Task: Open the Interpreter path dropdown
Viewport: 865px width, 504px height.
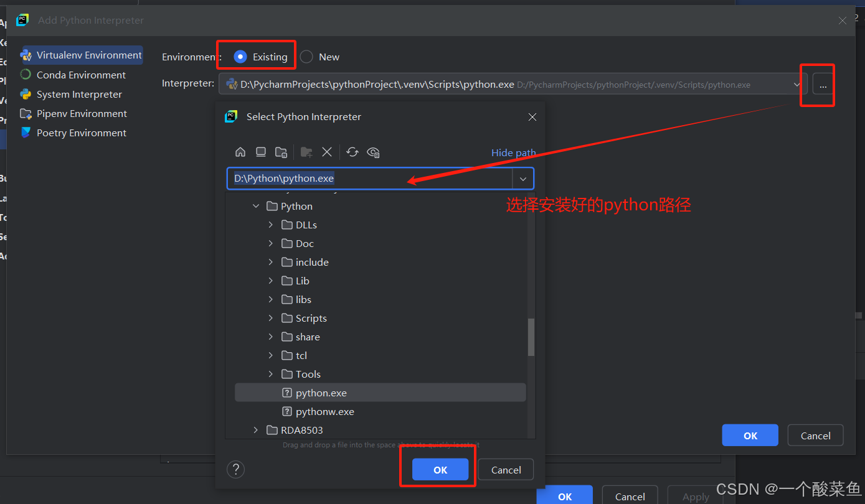Action: coord(796,84)
